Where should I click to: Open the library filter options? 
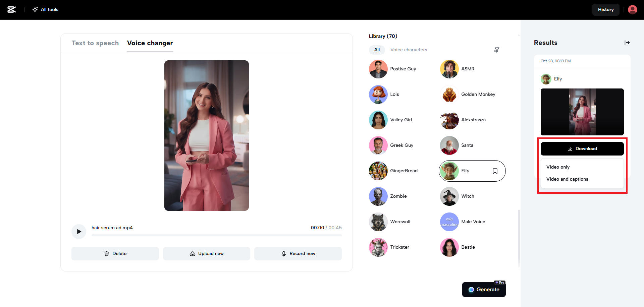click(497, 50)
